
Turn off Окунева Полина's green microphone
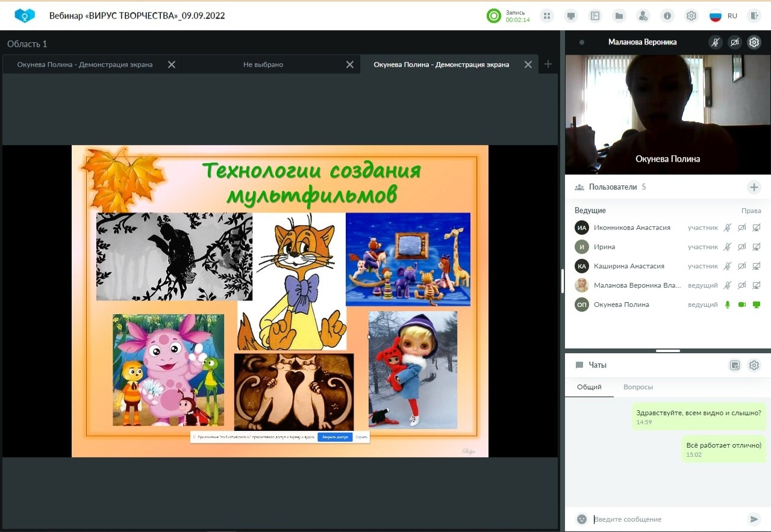728,305
